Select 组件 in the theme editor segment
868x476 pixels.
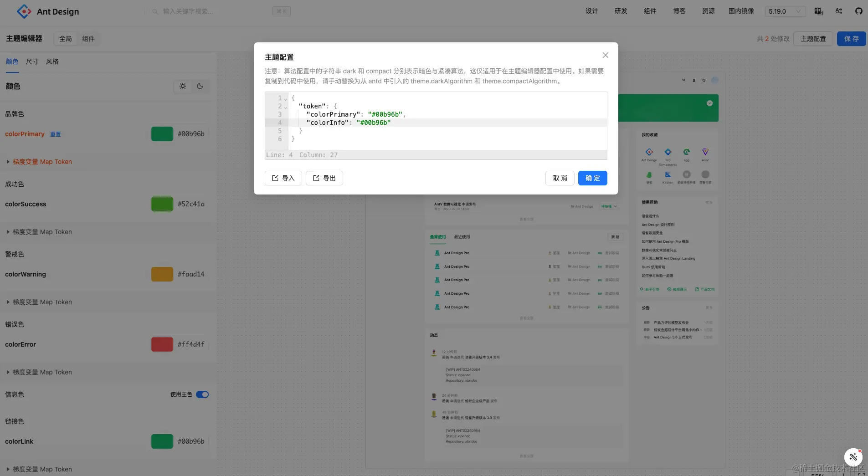(x=88, y=39)
